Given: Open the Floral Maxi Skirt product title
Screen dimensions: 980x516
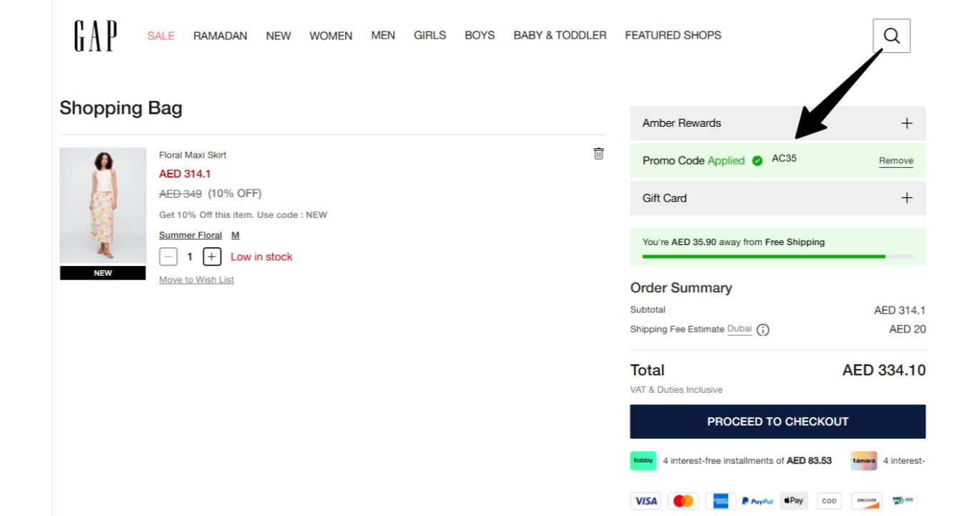Looking at the screenshot, I should pos(193,155).
